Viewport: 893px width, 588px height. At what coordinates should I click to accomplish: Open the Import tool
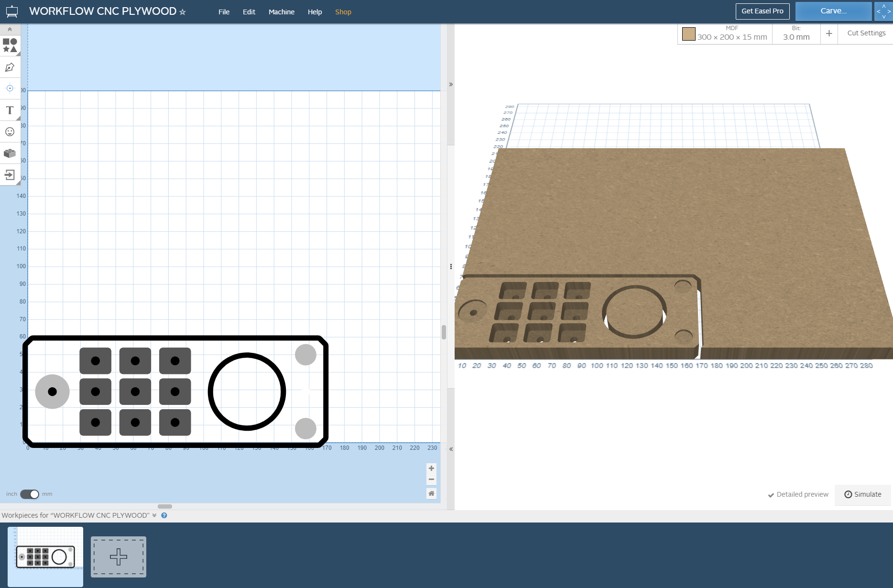click(x=10, y=175)
